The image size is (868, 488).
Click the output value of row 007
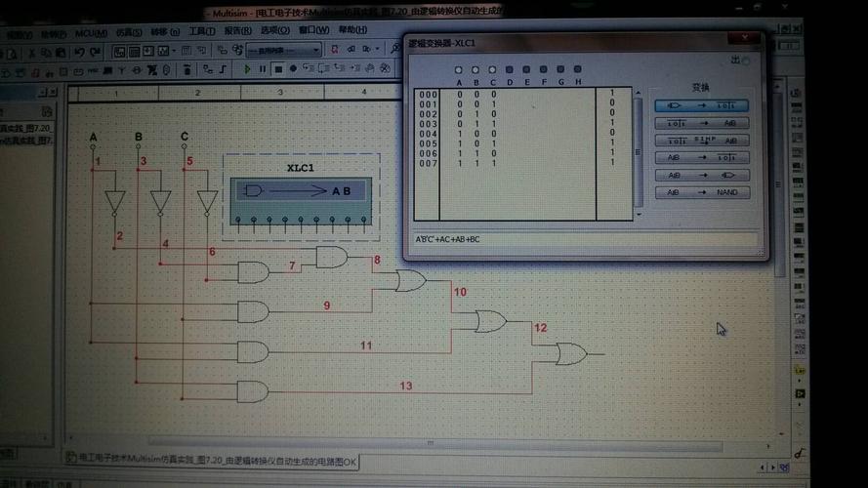612,162
